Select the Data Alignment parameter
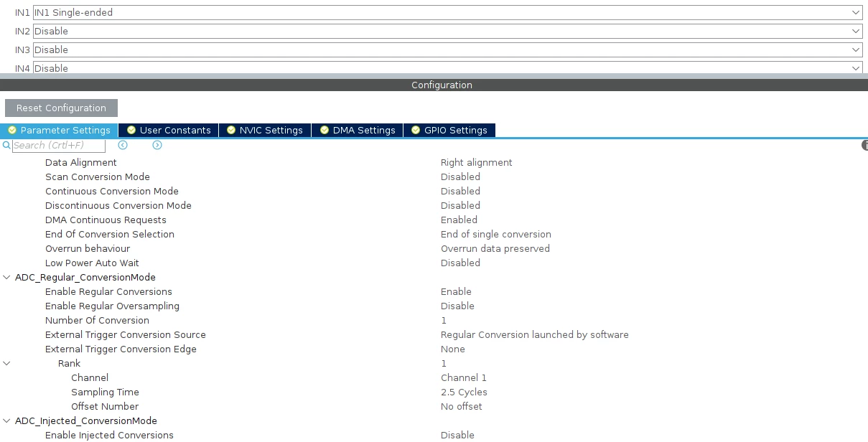The height and width of the screenshot is (442, 868). [x=80, y=162]
